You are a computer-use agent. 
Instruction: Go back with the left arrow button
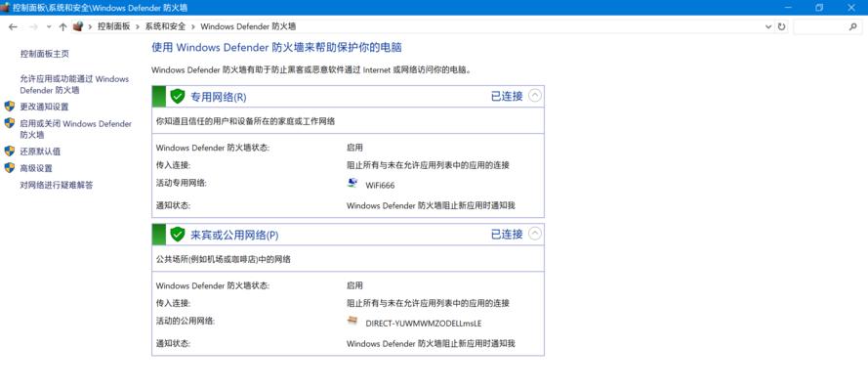click(13, 26)
